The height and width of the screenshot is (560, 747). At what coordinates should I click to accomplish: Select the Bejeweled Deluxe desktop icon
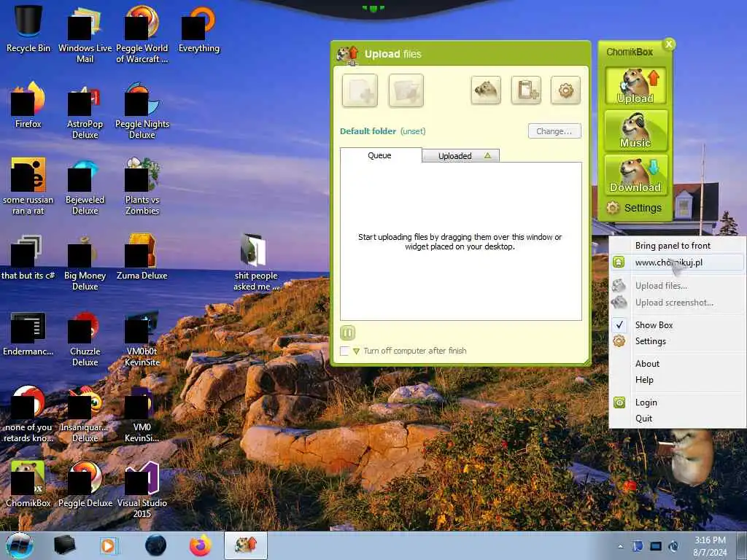click(x=85, y=187)
